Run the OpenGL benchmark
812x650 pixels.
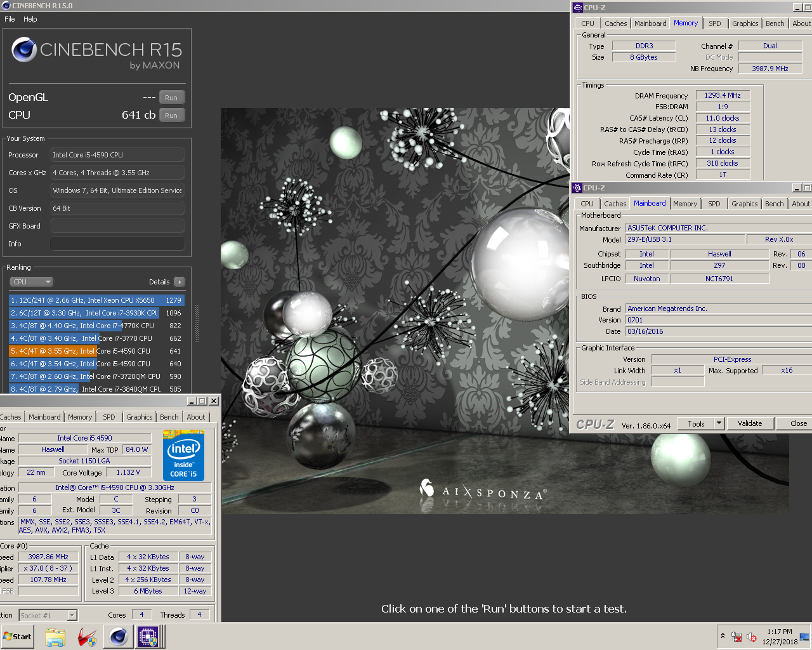pos(171,98)
